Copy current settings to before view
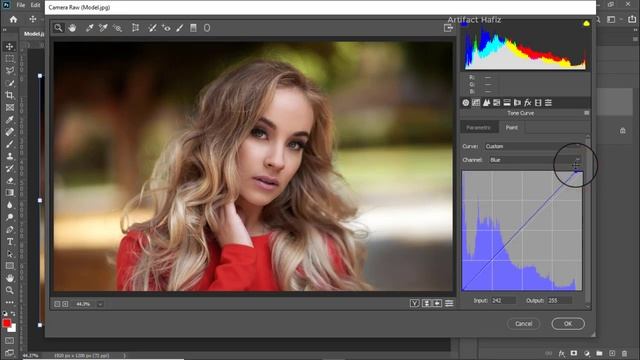 tap(437, 303)
